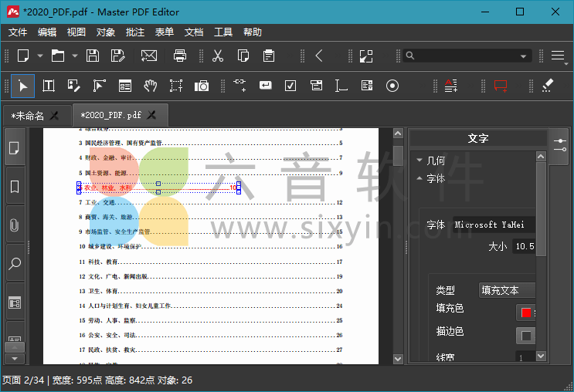The width and height of the screenshot is (574, 392).
Task: Open the 编辑 menu
Action: tap(47, 32)
